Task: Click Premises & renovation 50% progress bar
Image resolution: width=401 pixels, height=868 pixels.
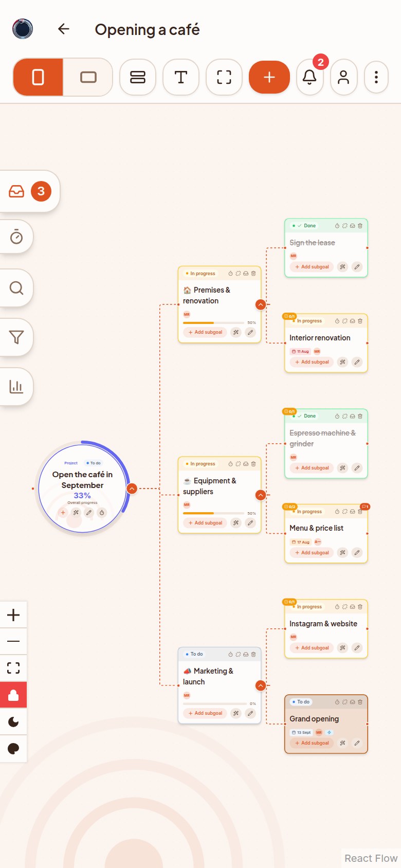Action: (213, 323)
